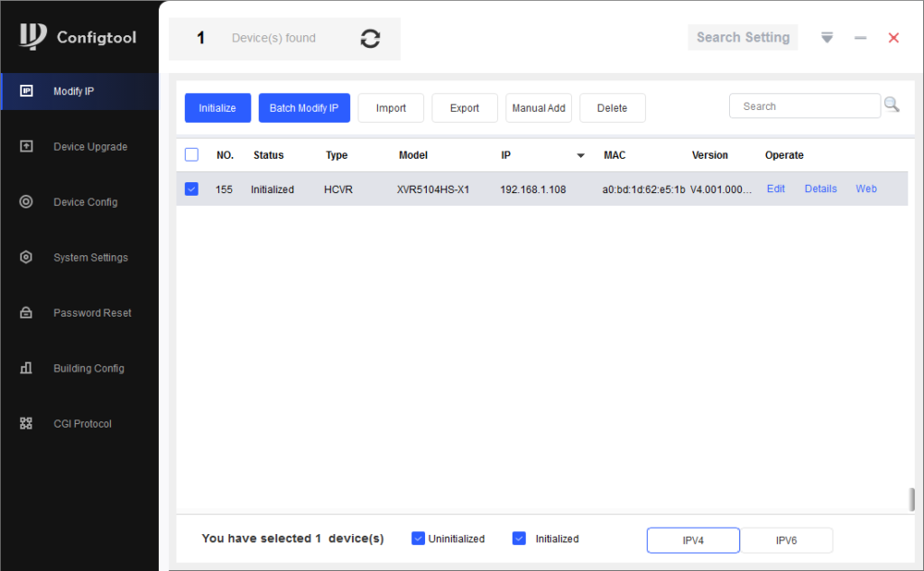Toggle the Initialized filter checkbox
Viewport: 924px width, 571px height.
[x=519, y=539]
